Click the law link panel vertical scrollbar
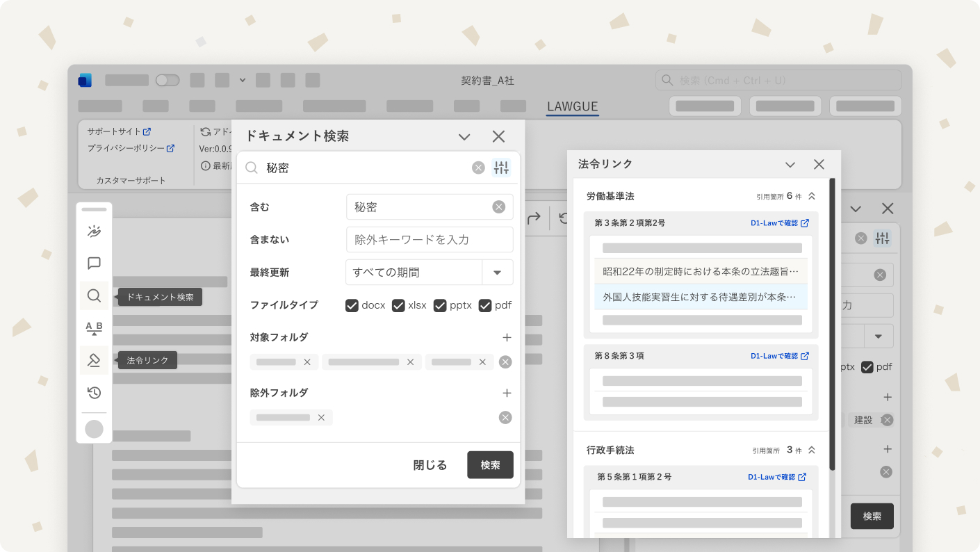 [x=832, y=327]
